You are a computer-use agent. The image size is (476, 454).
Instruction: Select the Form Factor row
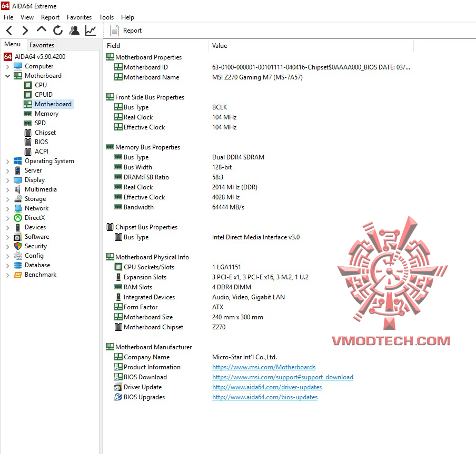pos(260,307)
